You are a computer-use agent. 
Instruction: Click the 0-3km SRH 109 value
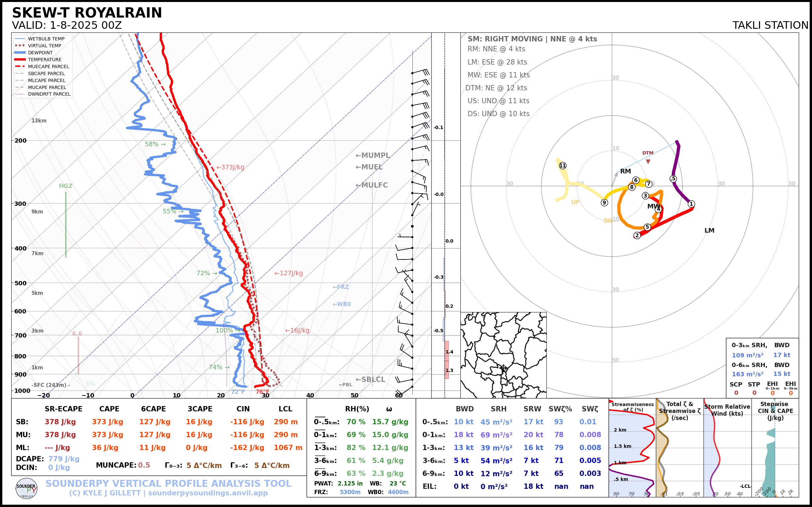pyautogui.click(x=747, y=355)
